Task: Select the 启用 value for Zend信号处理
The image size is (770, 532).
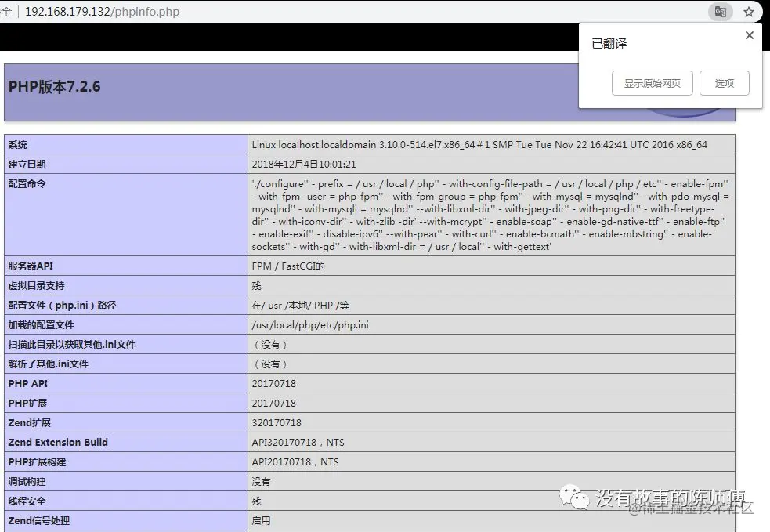Action: (262, 521)
